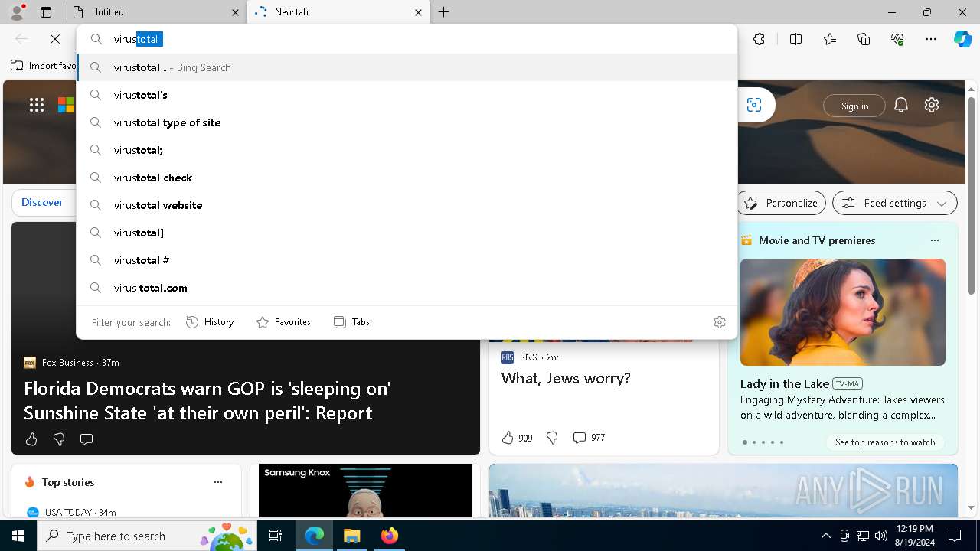This screenshot has width=980, height=551.
Task: Open Movie and TV premieres more options
Action: click(934, 240)
